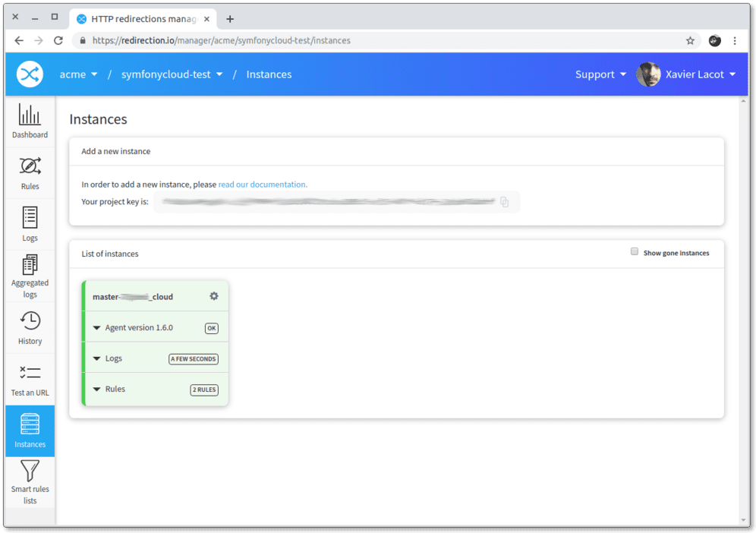Select the Instances sidebar item
Screen dimensions: 756x533
point(30,430)
